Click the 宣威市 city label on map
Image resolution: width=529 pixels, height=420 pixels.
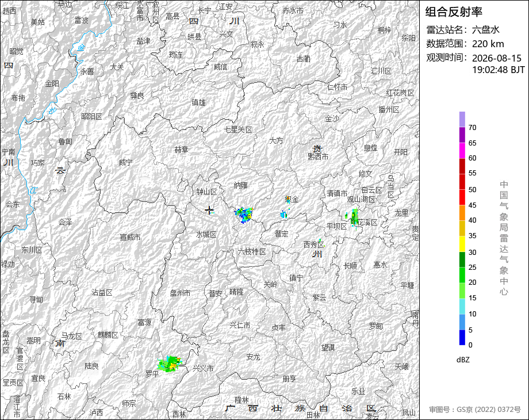pyautogui.click(x=130, y=238)
